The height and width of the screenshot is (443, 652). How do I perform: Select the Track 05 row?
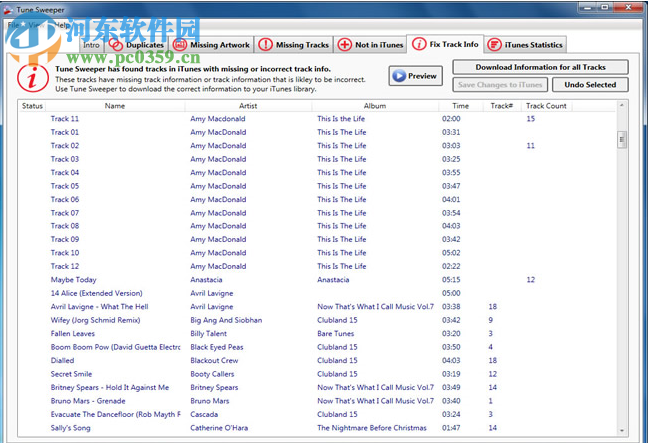(316, 186)
